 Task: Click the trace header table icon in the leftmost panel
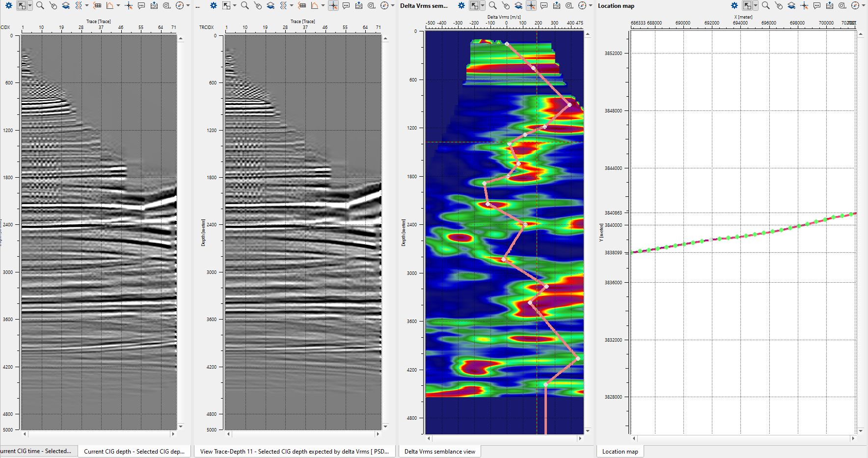coord(97,5)
